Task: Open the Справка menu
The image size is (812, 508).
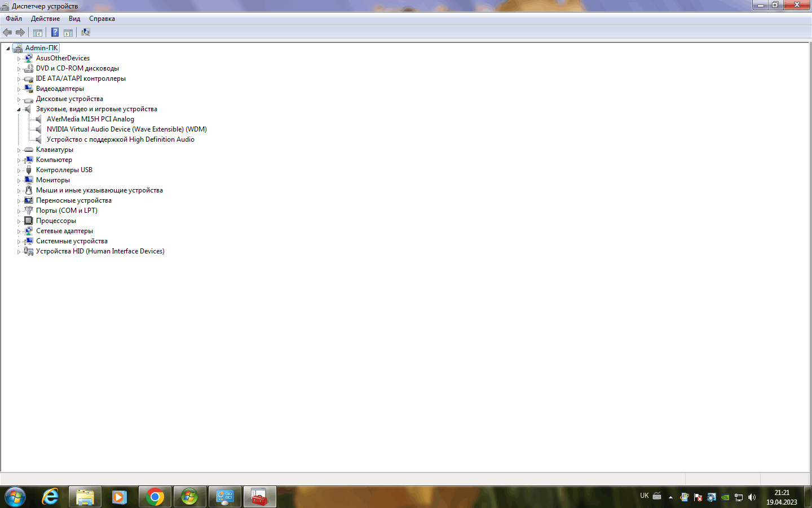Action: click(102, 19)
